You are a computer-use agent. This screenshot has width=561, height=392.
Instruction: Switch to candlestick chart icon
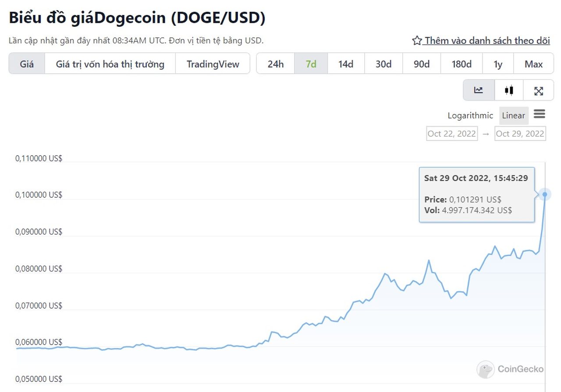(509, 91)
